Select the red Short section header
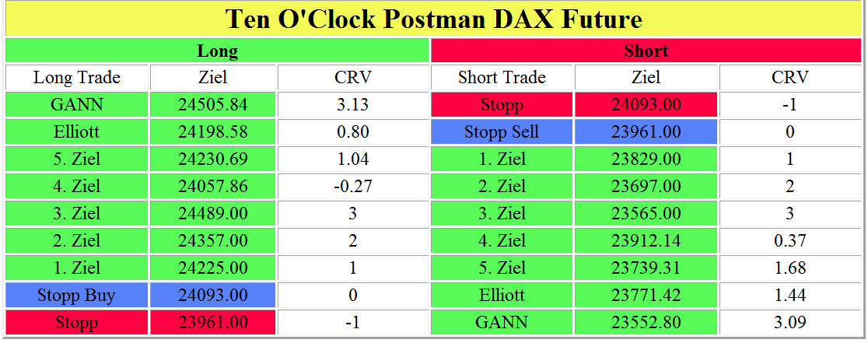The height and width of the screenshot is (343, 868). coord(646,51)
